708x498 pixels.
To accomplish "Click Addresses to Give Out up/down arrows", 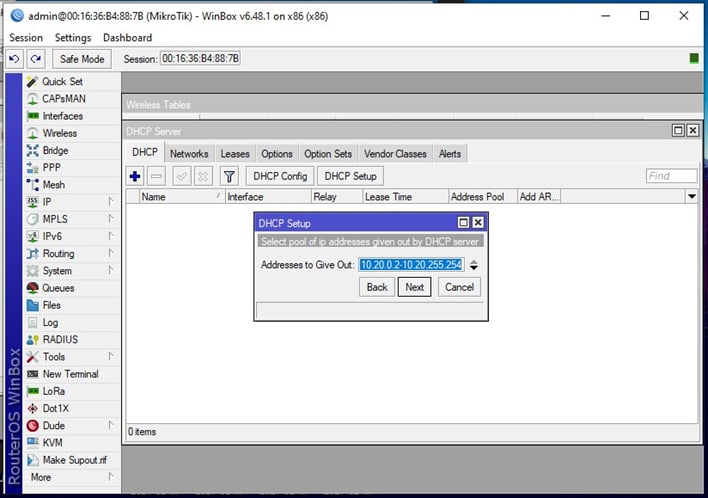I will click(x=473, y=265).
